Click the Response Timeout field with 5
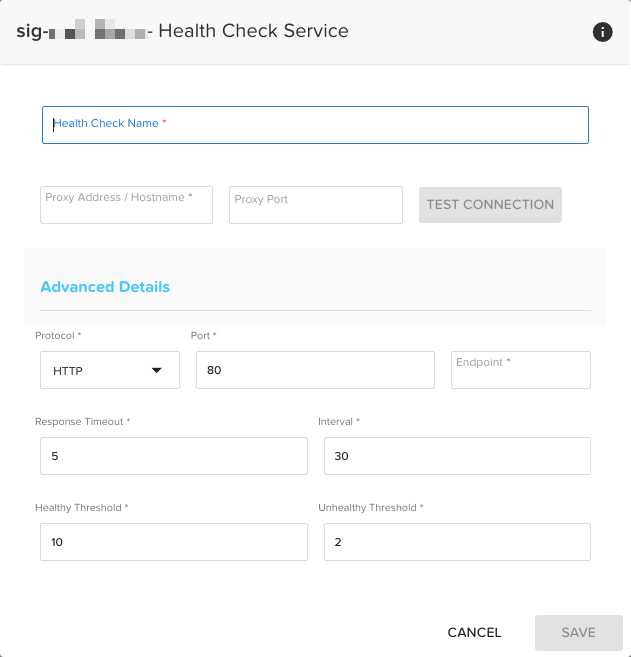 click(171, 456)
